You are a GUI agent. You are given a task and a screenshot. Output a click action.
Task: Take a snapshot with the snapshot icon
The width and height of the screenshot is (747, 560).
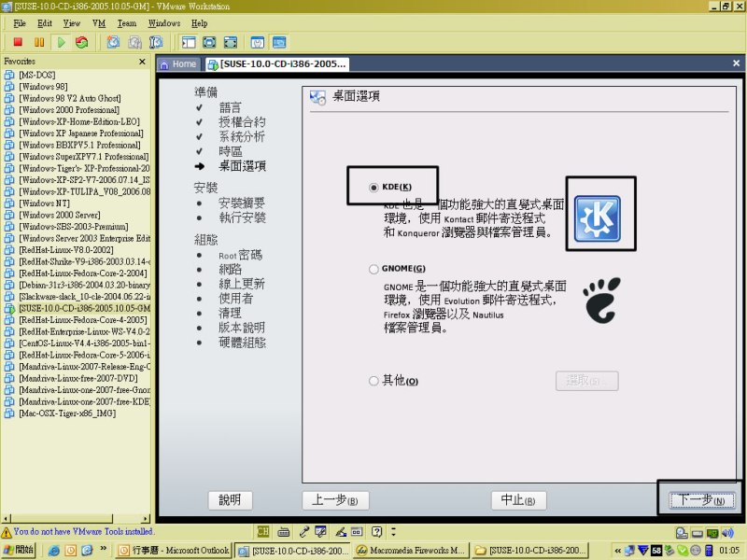click(x=113, y=42)
